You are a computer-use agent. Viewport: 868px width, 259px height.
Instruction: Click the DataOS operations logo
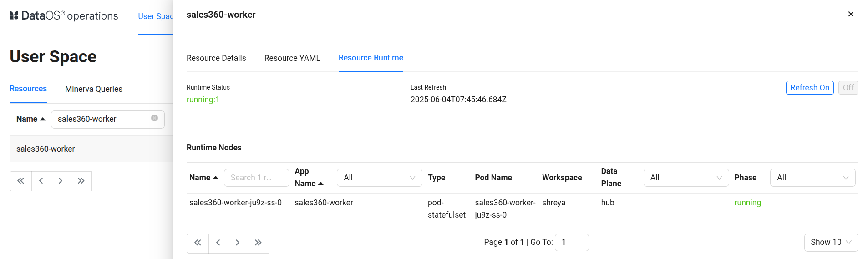64,16
